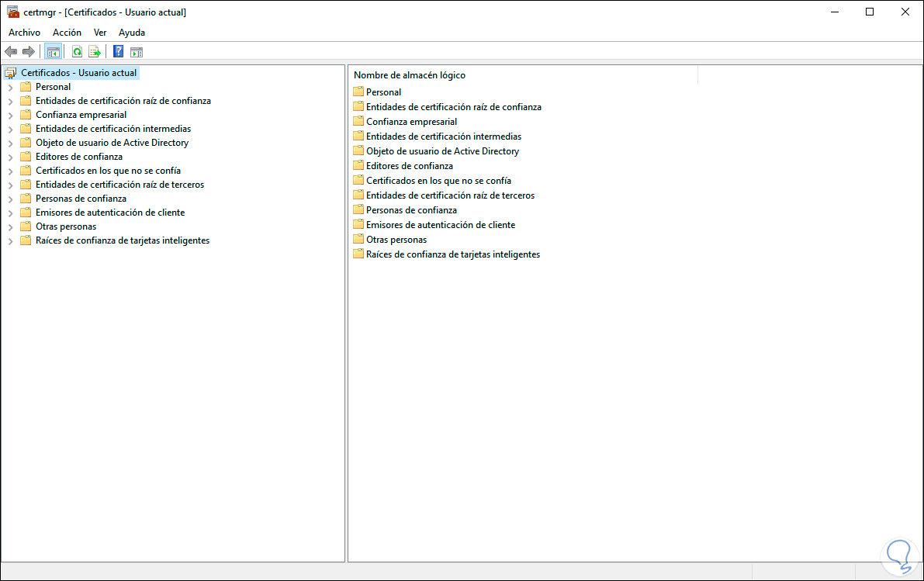Click the green Refresh toolbar icon
This screenshot has height=581, width=924.
pos(77,52)
